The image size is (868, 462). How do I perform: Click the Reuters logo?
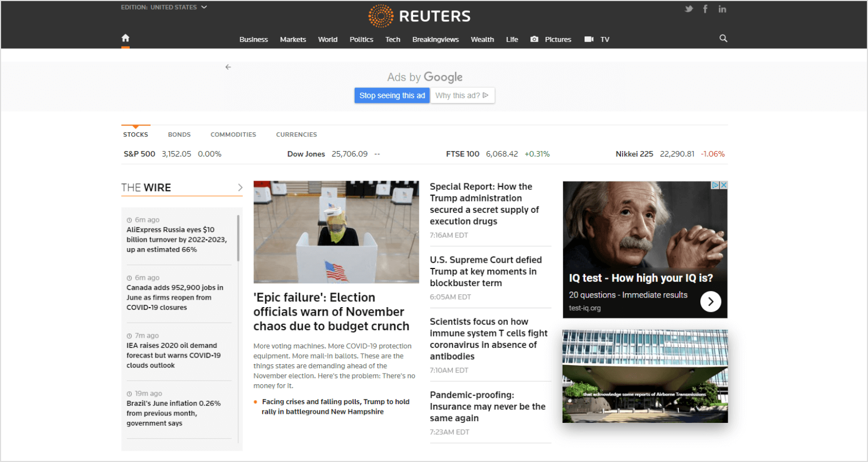coord(420,16)
